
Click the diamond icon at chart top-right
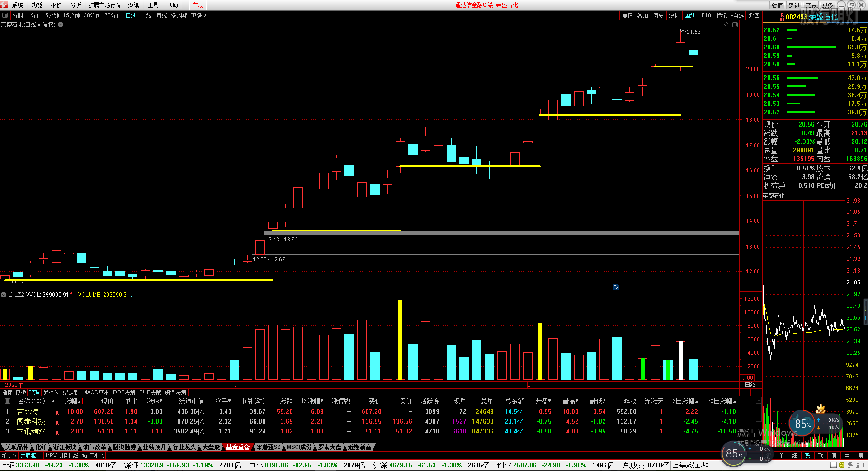tap(727, 25)
